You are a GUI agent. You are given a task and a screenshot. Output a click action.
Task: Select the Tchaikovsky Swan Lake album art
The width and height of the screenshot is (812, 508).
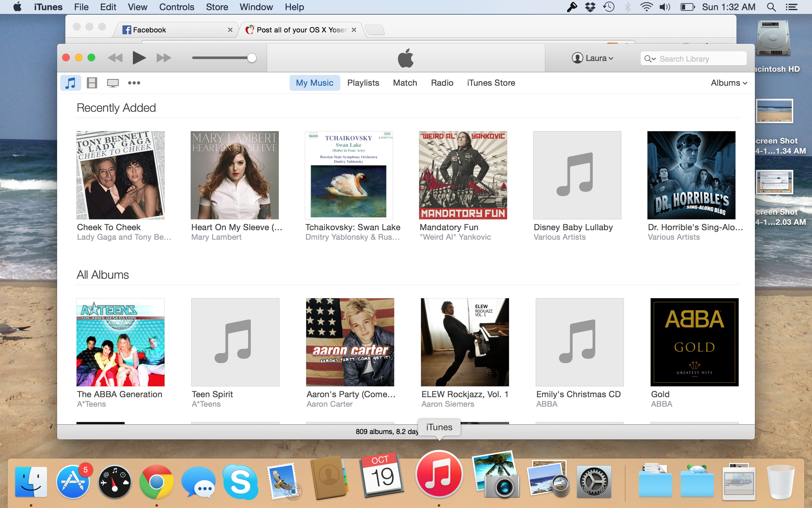coord(349,175)
